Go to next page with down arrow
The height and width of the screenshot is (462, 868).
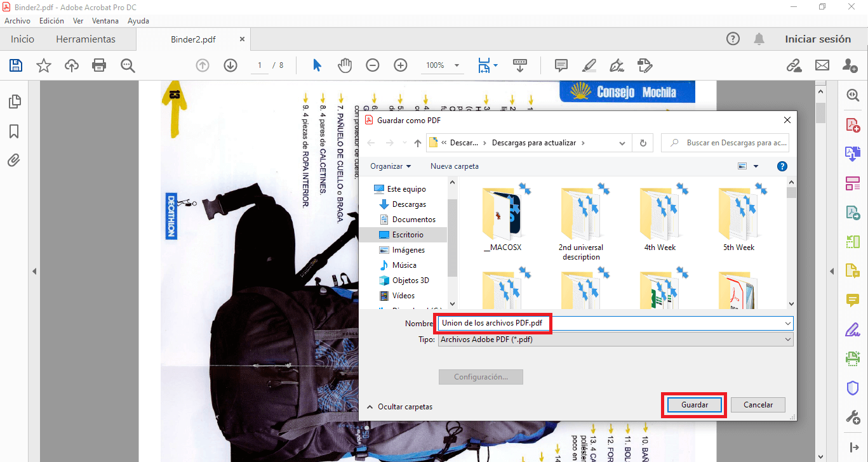[230, 65]
